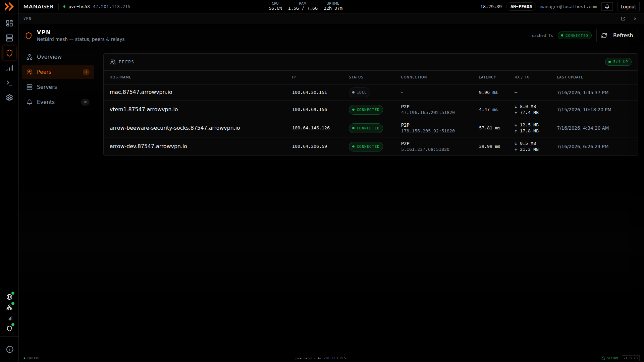Click the SECURE lock indicator in footer
644x362 pixels.
(x=610, y=358)
